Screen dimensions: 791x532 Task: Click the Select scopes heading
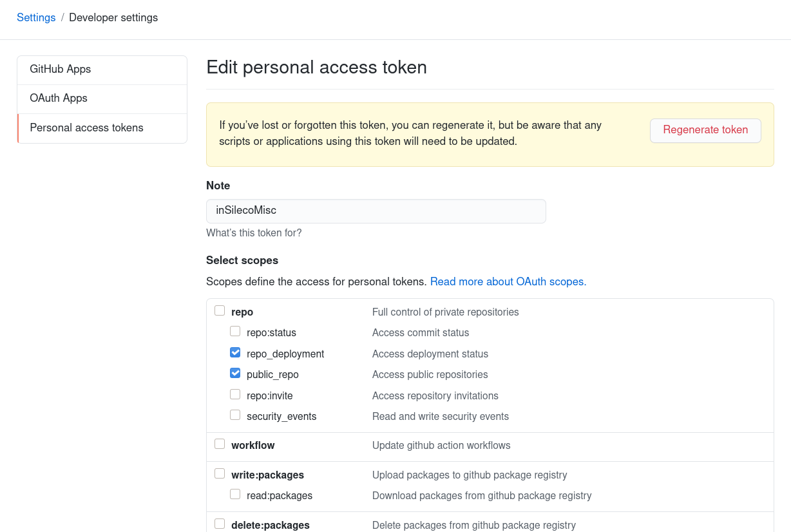coord(242,260)
